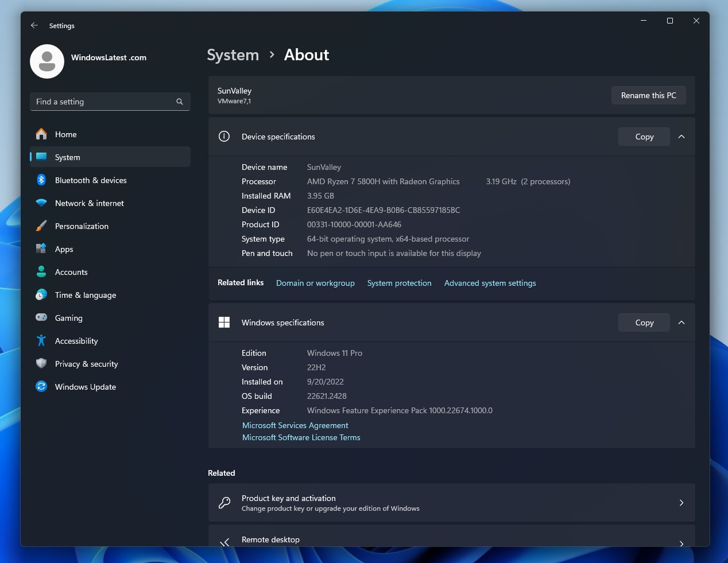Click WindowsLatest .com account name

pyautogui.click(x=109, y=57)
